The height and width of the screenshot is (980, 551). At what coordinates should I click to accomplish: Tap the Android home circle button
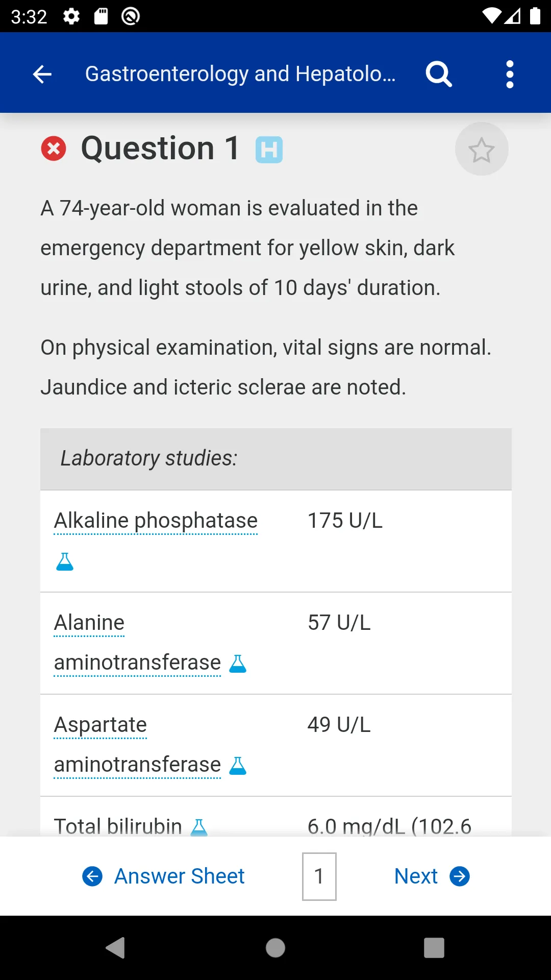[275, 948]
